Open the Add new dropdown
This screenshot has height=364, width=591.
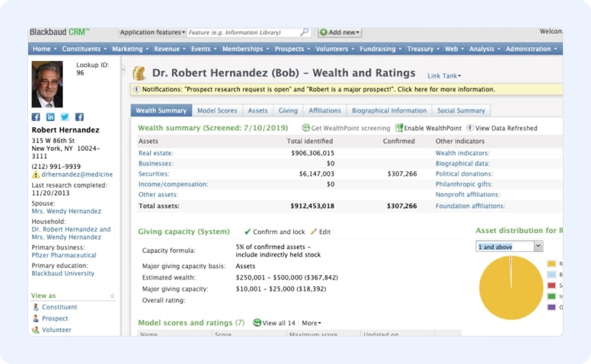tap(340, 33)
